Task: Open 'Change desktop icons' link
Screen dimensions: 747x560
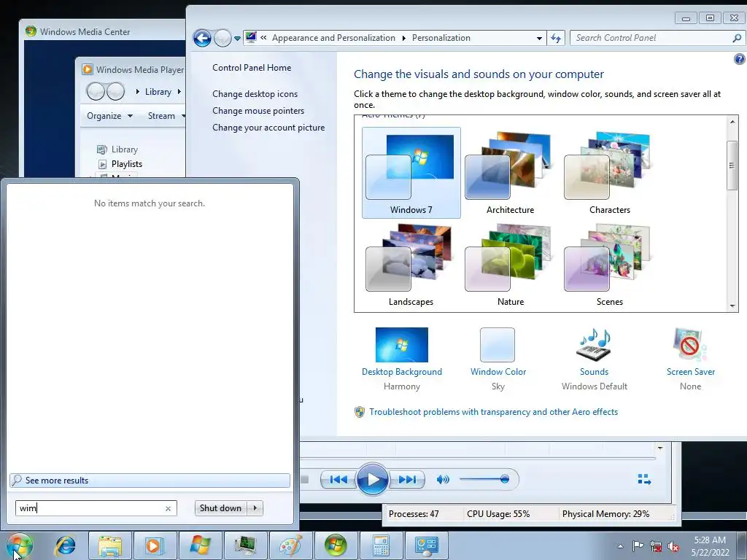Action: pos(255,94)
